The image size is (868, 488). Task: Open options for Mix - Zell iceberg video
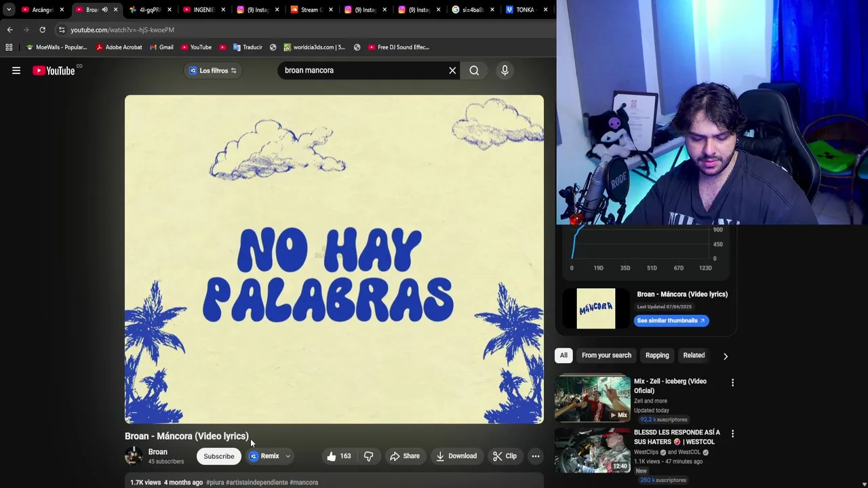(732, 383)
